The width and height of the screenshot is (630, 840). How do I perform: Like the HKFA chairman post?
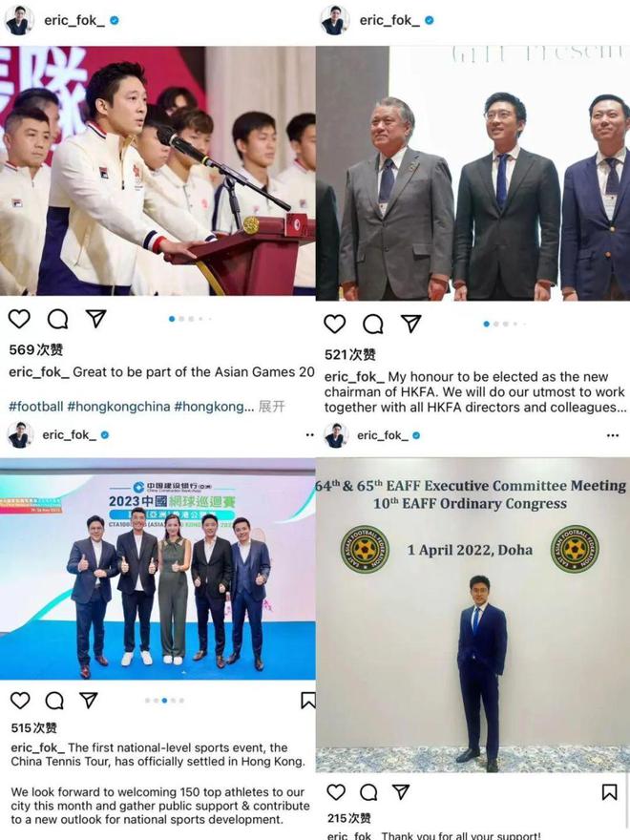(x=335, y=324)
